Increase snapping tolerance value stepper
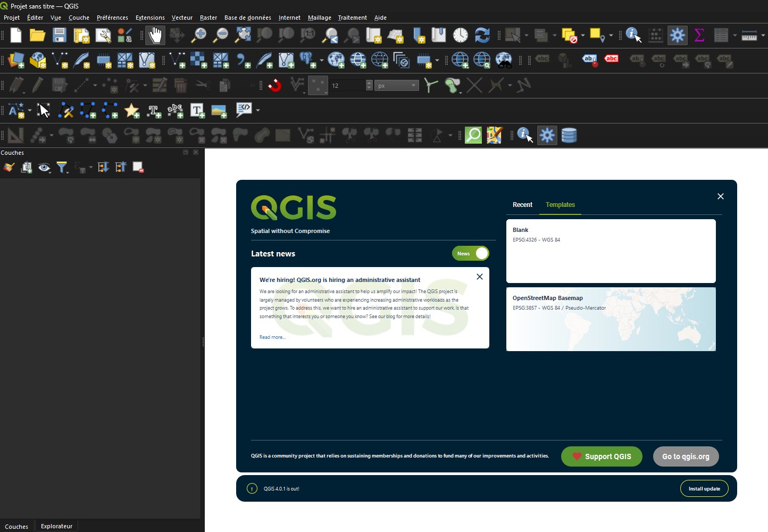768x532 pixels. (370, 82)
